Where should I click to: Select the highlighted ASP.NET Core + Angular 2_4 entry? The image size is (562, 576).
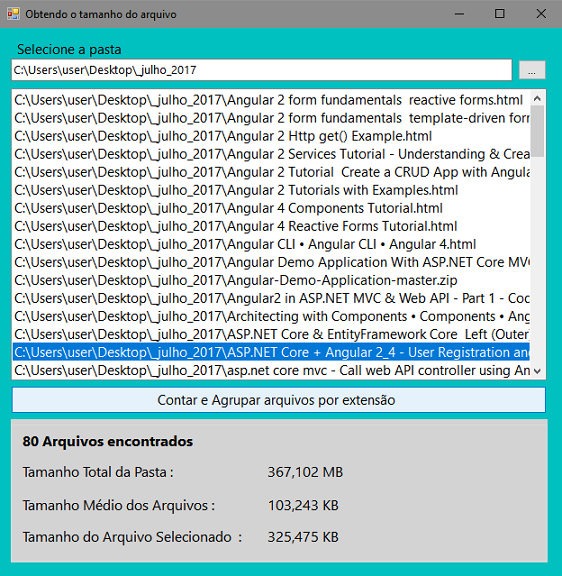click(x=271, y=352)
